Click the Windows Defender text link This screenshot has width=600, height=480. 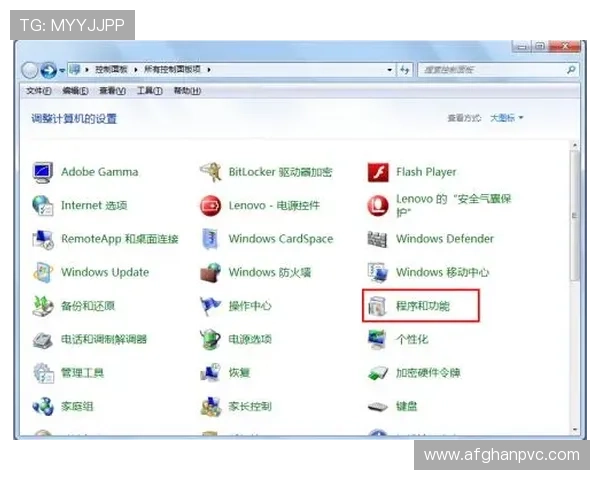pyautogui.click(x=445, y=239)
